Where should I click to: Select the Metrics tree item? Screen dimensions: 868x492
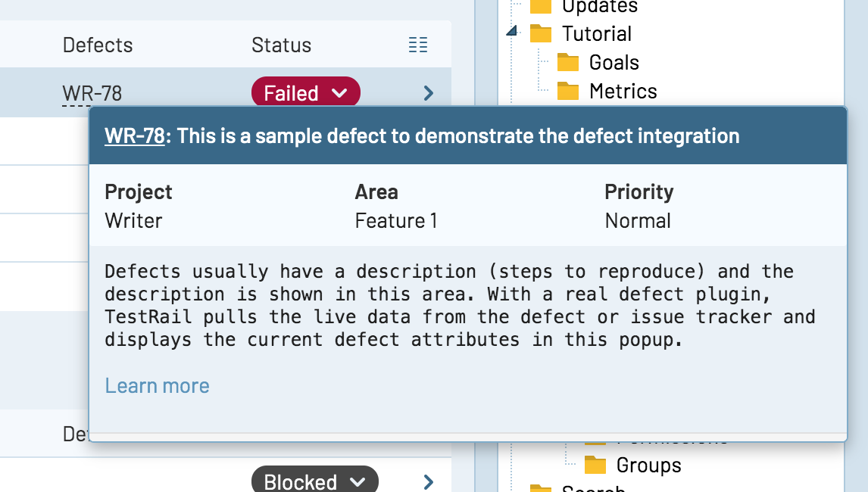(623, 91)
